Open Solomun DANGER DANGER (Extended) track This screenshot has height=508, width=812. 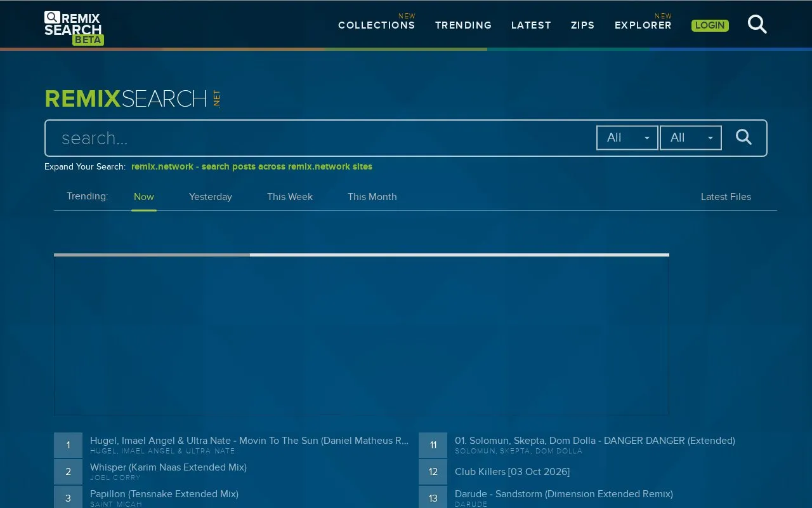595,440
